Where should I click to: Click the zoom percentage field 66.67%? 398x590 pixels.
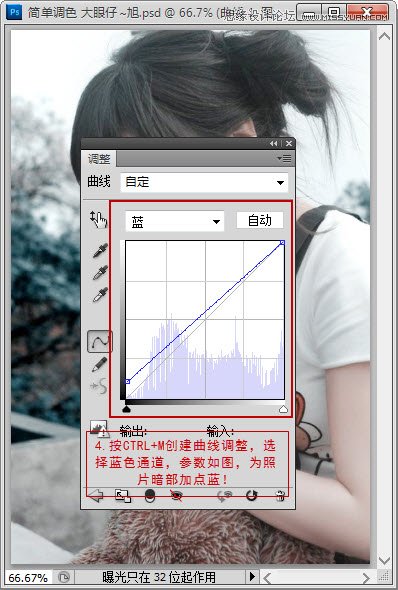[28, 578]
